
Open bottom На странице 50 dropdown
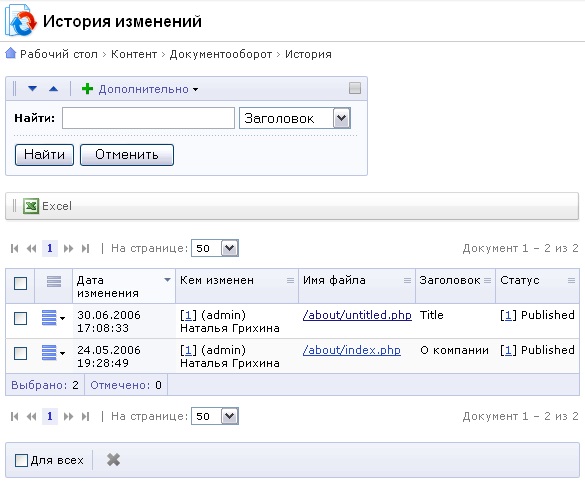[x=229, y=416]
